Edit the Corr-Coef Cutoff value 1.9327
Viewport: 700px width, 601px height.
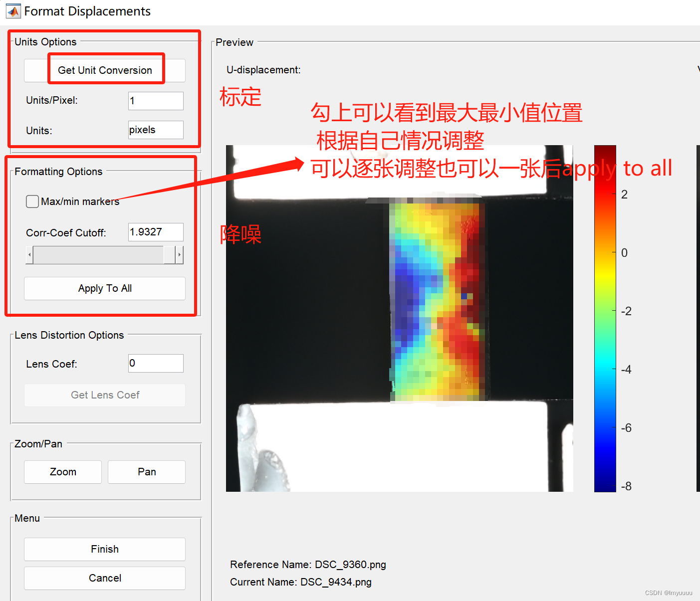[x=155, y=232]
